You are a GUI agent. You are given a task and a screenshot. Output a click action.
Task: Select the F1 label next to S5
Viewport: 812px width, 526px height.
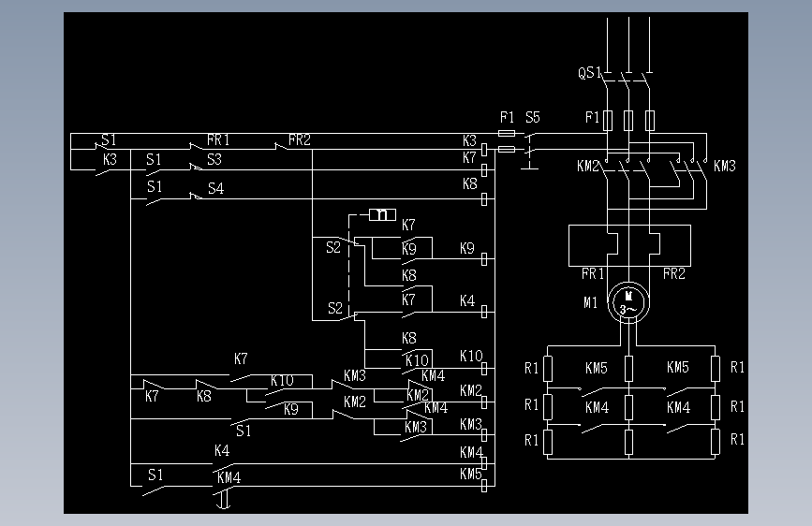[x=507, y=117]
